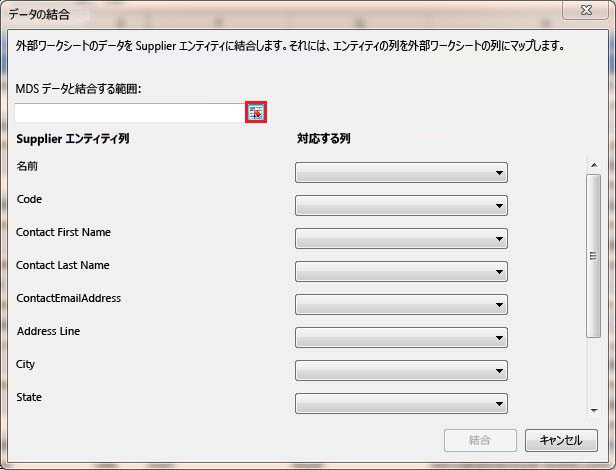
Task: Open Address Line corresponding column dropdown
Action: pyautogui.click(x=401, y=338)
